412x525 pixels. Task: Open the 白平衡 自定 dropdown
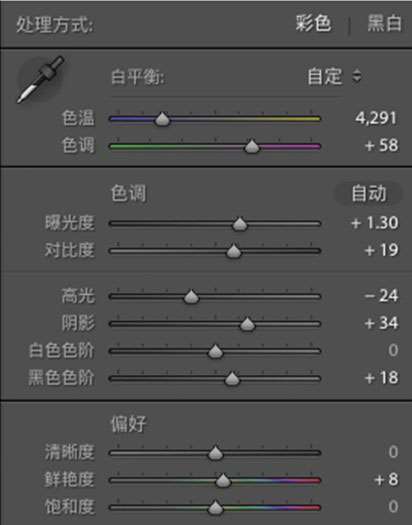tap(334, 77)
